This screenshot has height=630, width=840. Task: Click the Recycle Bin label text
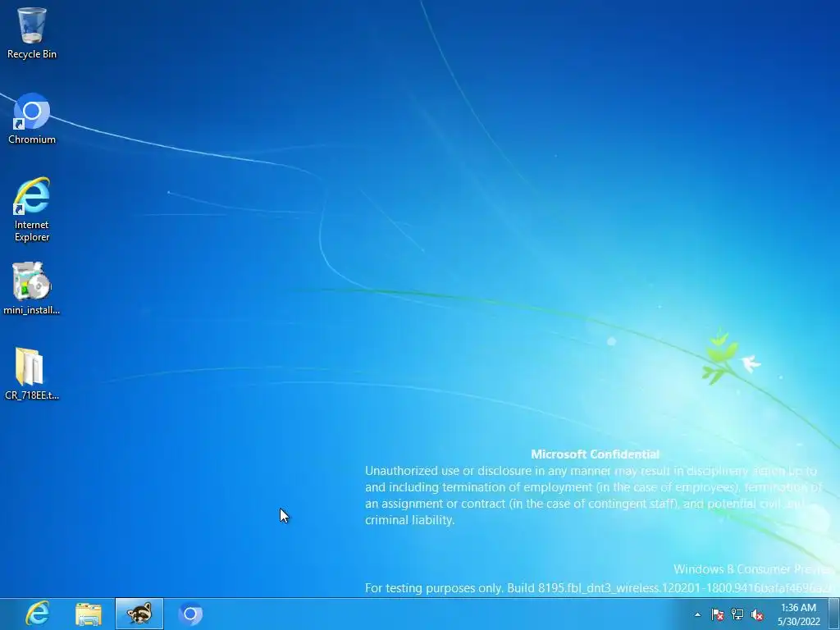tap(32, 54)
